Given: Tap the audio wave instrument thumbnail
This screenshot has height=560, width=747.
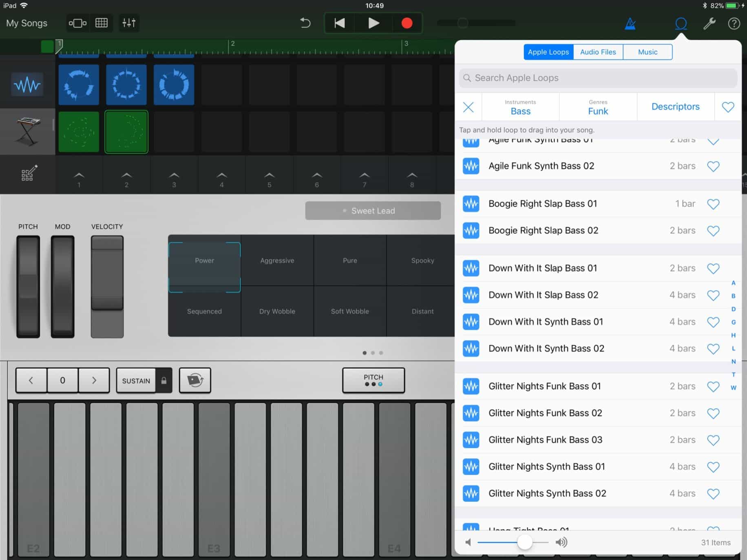Looking at the screenshot, I should tap(27, 84).
